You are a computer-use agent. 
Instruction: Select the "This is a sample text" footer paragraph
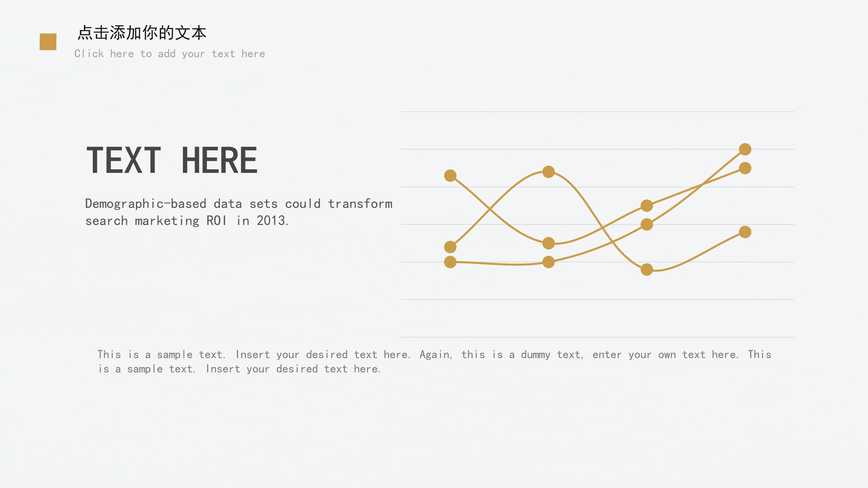434,362
